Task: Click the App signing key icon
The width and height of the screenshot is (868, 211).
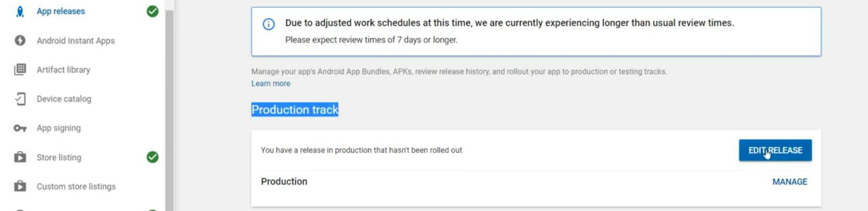Action: tap(20, 128)
